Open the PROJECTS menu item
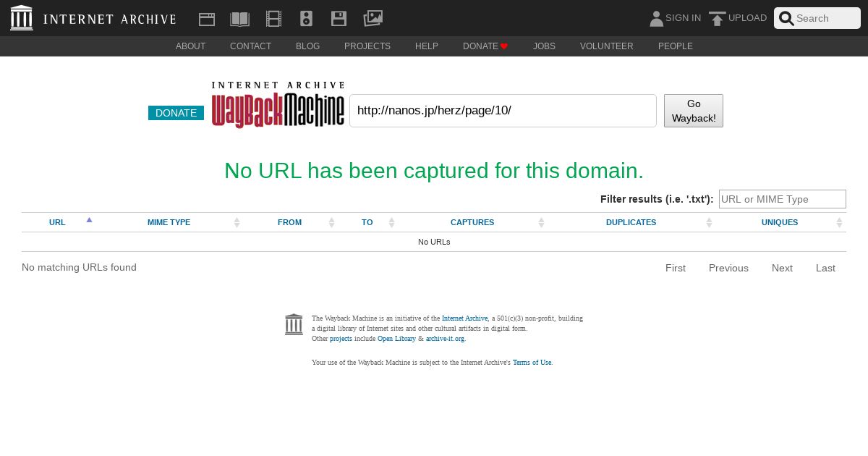The width and height of the screenshot is (868, 456). tap(367, 46)
